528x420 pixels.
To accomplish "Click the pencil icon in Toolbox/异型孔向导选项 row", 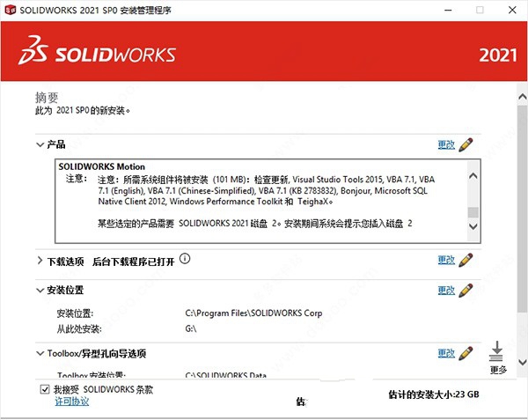I will (466, 353).
